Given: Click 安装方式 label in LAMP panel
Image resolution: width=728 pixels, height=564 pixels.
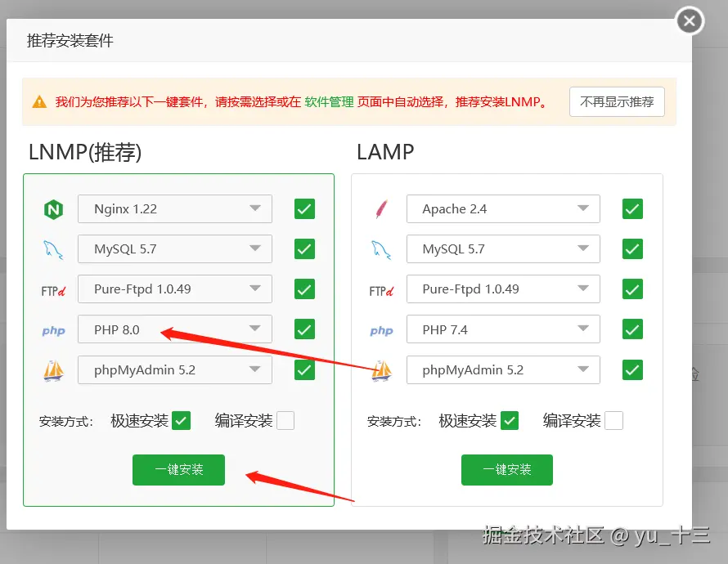Looking at the screenshot, I should 394,422.
